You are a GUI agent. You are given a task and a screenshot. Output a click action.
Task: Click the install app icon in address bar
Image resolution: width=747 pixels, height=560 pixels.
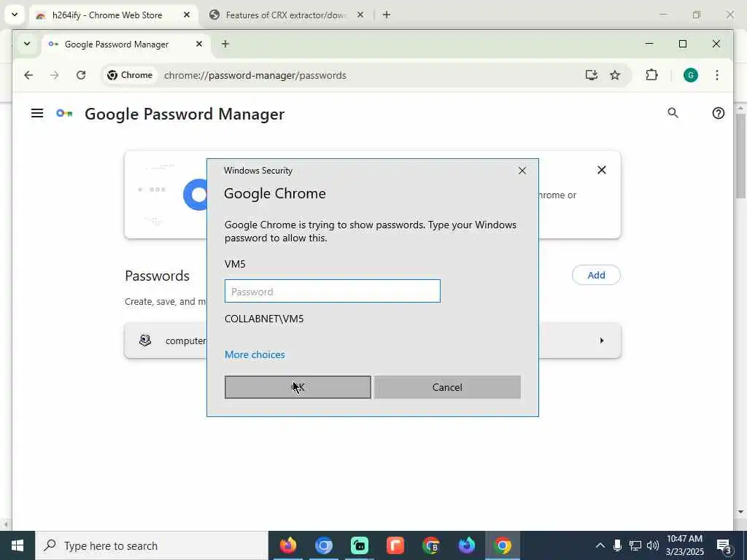click(x=591, y=75)
